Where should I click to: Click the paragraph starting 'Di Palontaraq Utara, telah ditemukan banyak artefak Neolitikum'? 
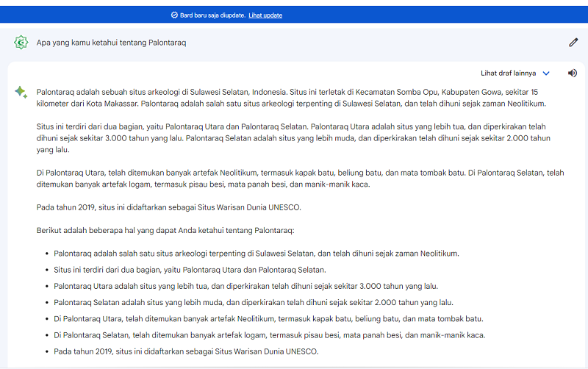click(300, 179)
